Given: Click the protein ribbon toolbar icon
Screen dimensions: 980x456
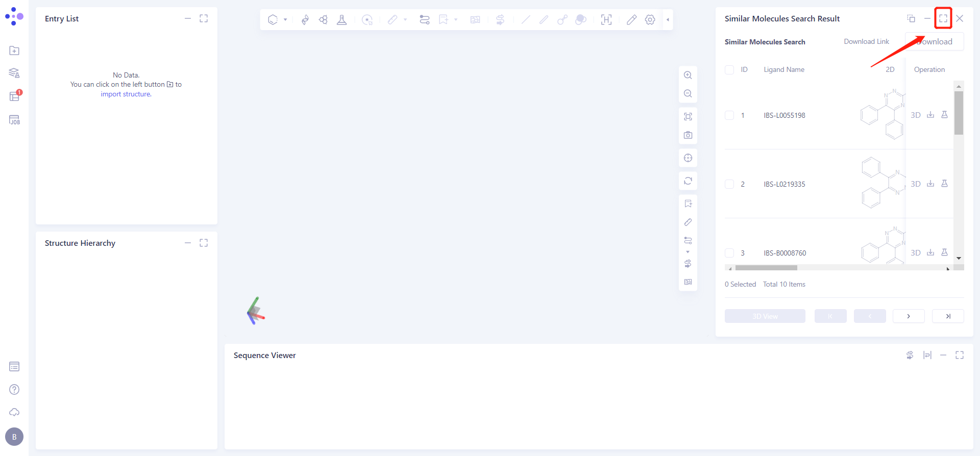Looking at the screenshot, I should pyautogui.click(x=305, y=20).
